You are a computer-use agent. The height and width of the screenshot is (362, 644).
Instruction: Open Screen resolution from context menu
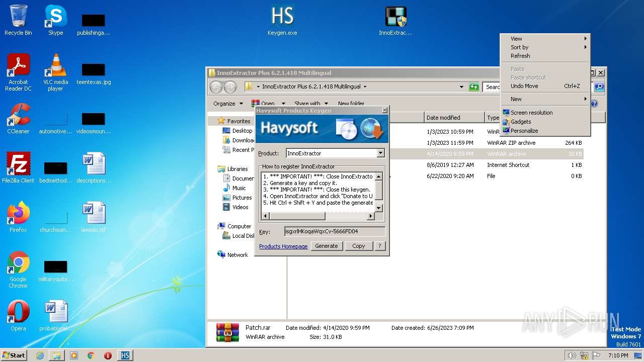(x=545, y=113)
